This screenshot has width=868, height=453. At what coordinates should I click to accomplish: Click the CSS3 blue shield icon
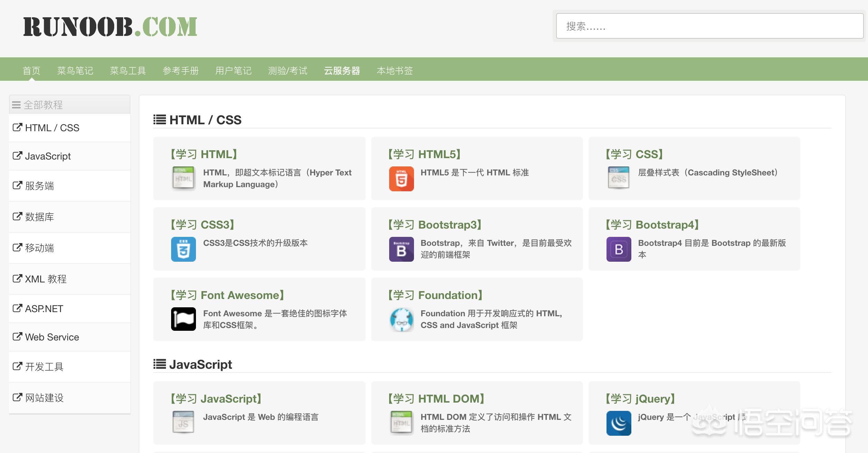click(x=183, y=249)
